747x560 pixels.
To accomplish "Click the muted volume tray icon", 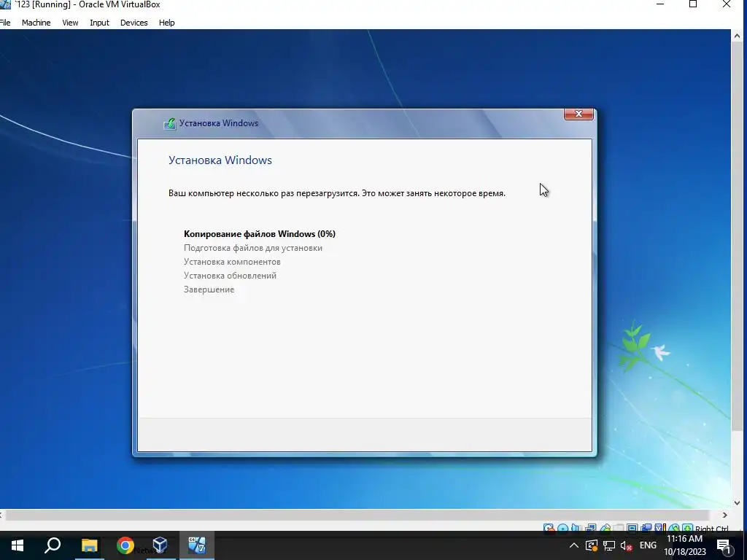I will click(626, 545).
